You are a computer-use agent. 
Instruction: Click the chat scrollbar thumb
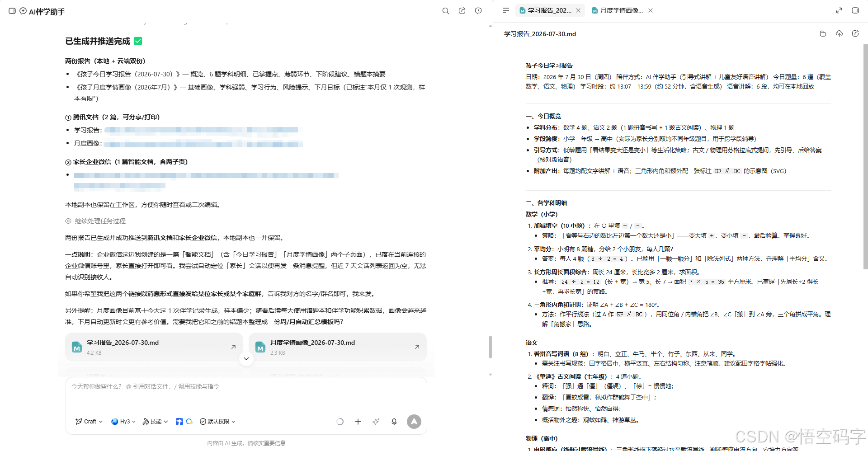point(490,347)
